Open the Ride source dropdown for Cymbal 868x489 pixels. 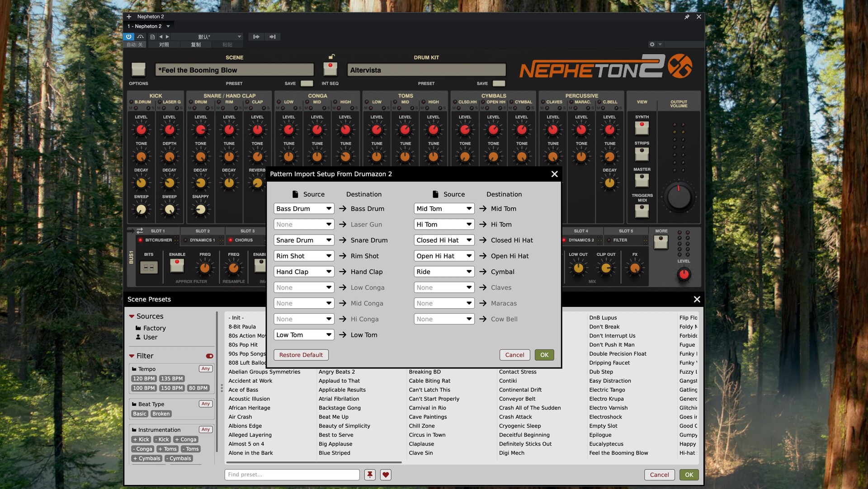(x=444, y=272)
